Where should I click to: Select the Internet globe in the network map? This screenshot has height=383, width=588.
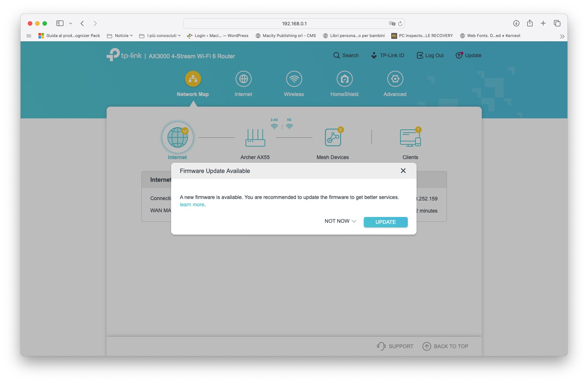pos(178,137)
